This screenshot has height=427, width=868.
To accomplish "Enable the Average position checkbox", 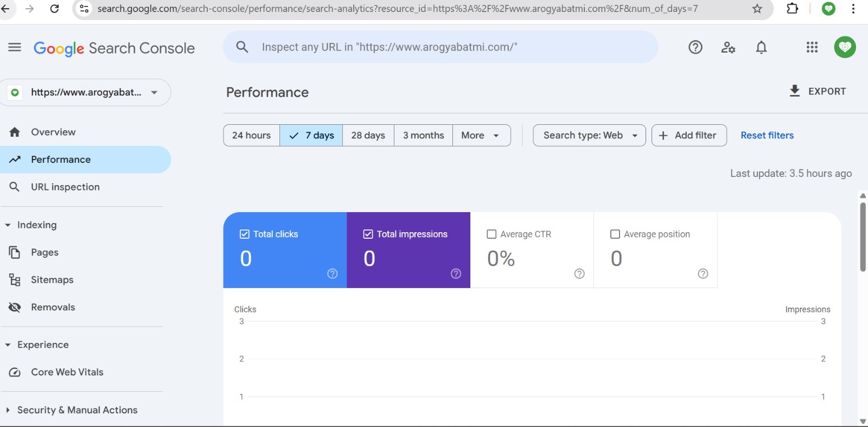I will [615, 234].
